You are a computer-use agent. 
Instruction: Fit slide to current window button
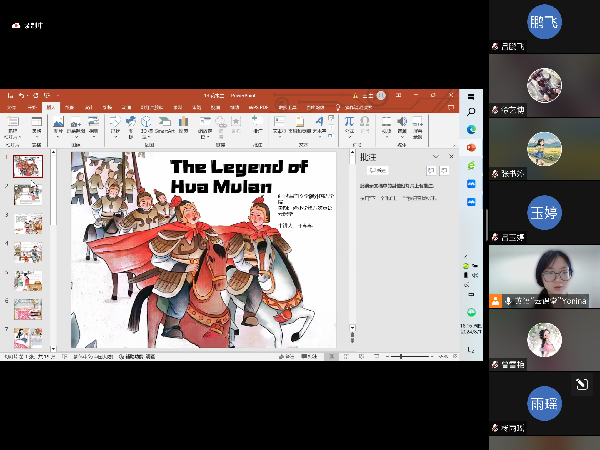pos(455,357)
